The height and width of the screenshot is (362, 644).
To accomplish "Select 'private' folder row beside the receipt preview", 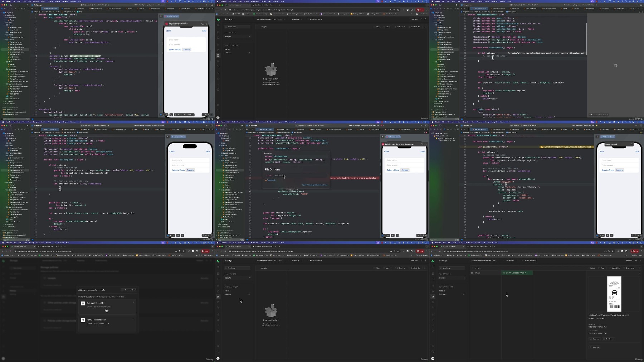I will [486, 273].
